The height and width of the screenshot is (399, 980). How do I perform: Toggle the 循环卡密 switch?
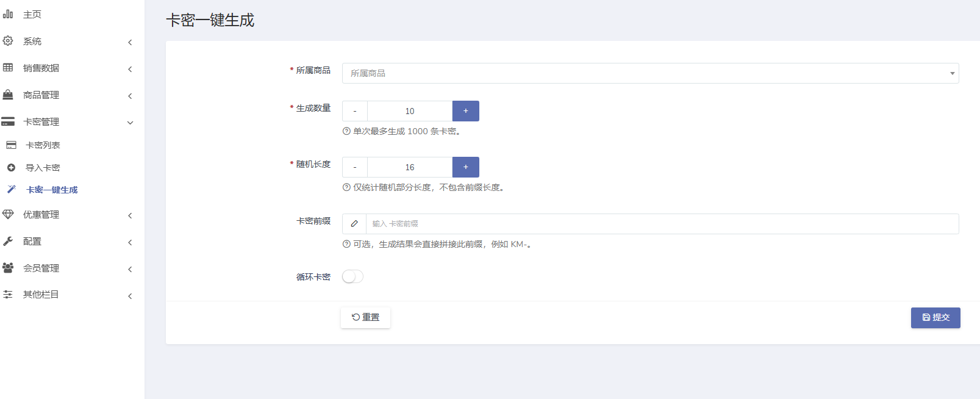point(352,277)
